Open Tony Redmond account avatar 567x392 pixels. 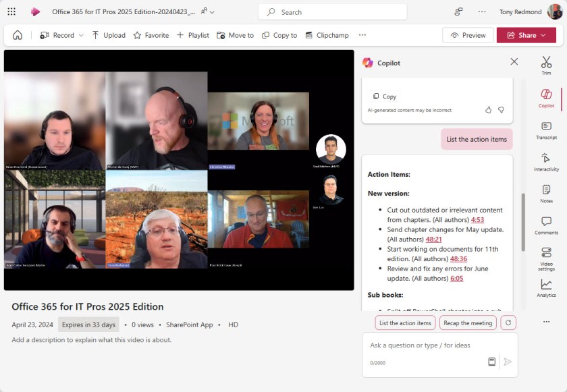pyautogui.click(x=555, y=12)
